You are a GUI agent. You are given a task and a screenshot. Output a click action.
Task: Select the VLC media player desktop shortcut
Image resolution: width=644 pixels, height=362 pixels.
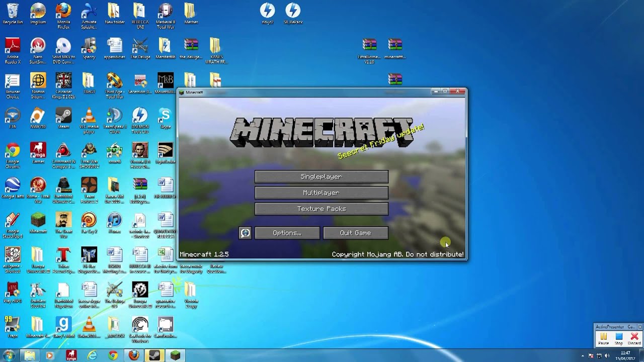point(89,121)
